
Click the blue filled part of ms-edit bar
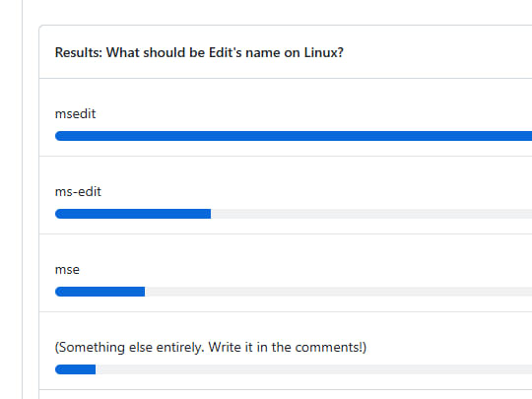[133, 214]
